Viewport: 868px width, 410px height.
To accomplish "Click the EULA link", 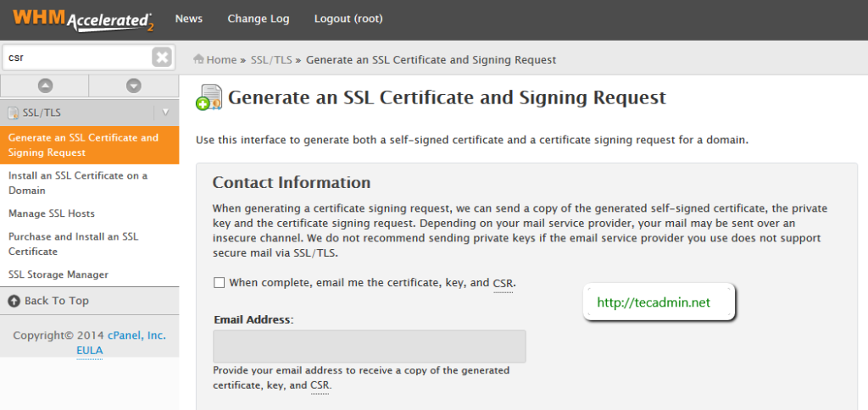I will pos(89,350).
